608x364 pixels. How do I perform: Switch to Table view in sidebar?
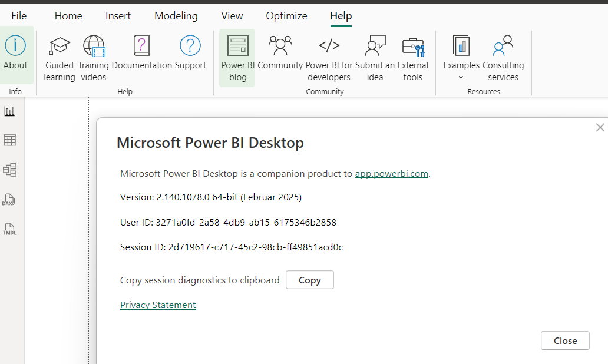tap(9, 140)
